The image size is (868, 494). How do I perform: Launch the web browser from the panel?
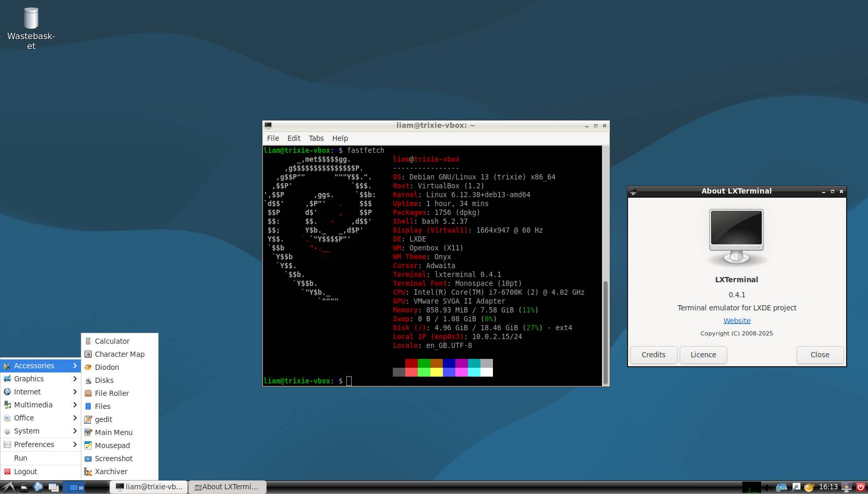click(38, 487)
